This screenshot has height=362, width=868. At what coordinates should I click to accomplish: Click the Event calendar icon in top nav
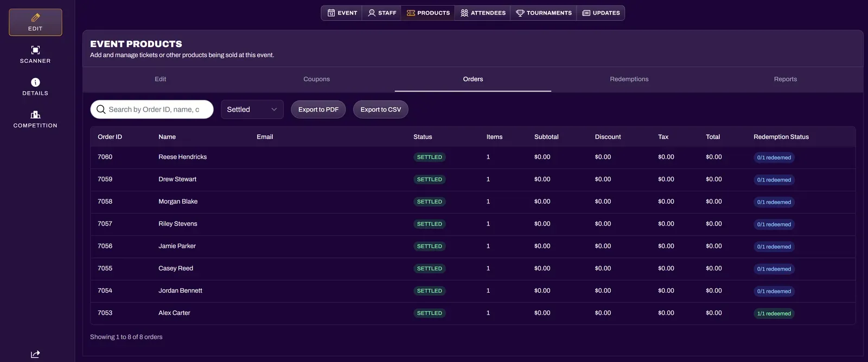coord(331,13)
